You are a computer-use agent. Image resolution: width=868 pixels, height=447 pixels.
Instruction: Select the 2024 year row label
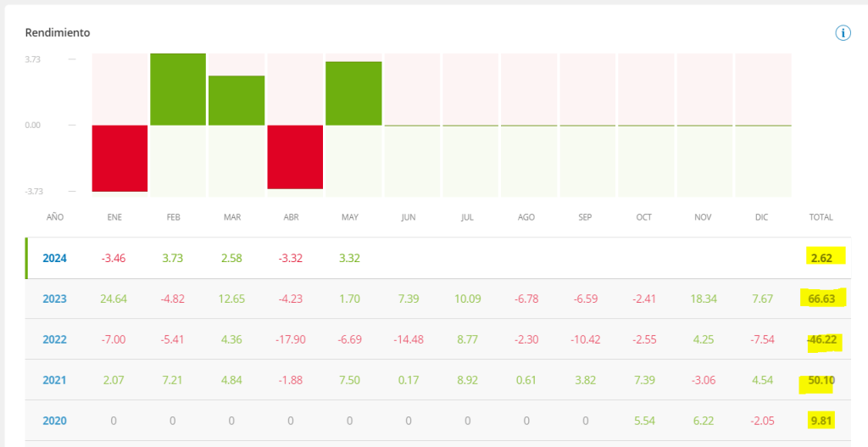(55, 258)
